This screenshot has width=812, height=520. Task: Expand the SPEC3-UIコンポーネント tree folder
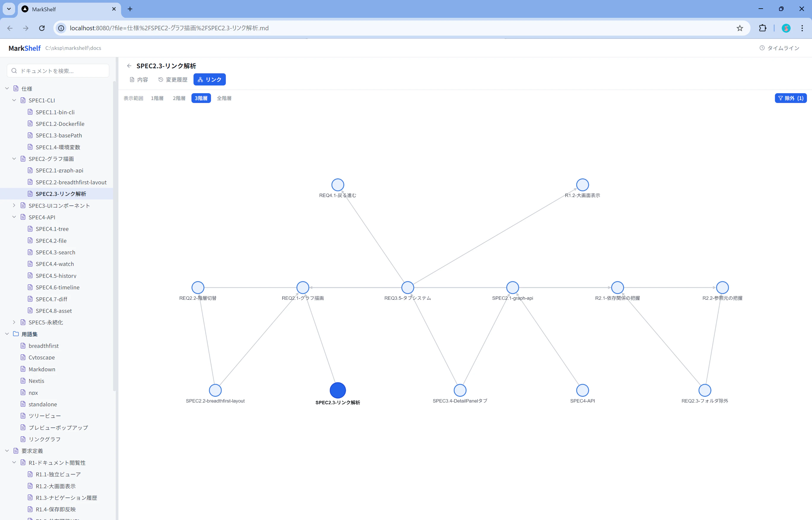(14, 205)
